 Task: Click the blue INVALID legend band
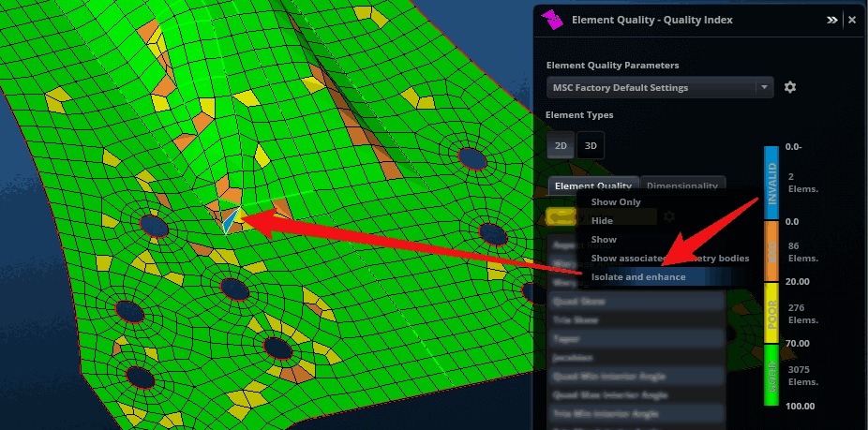[x=771, y=183]
